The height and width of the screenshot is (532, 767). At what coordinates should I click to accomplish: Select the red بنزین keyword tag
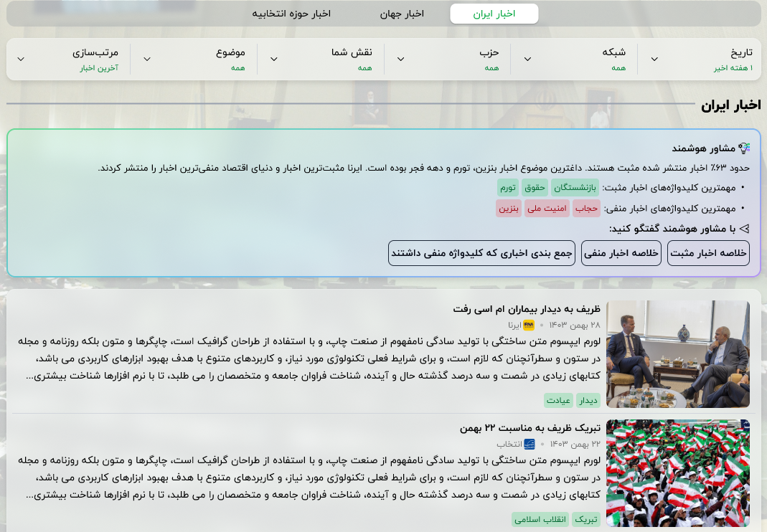coord(509,209)
